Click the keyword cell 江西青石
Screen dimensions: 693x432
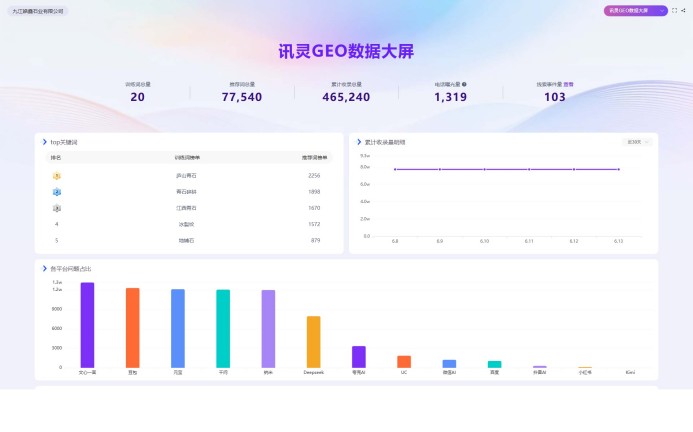point(186,208)
